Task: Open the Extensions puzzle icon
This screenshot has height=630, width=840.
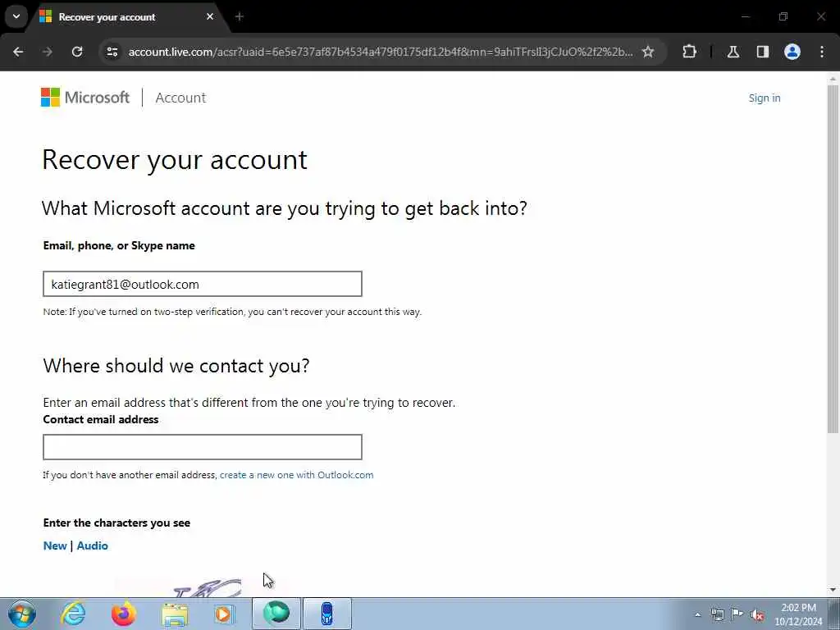Action: [689, 52]
